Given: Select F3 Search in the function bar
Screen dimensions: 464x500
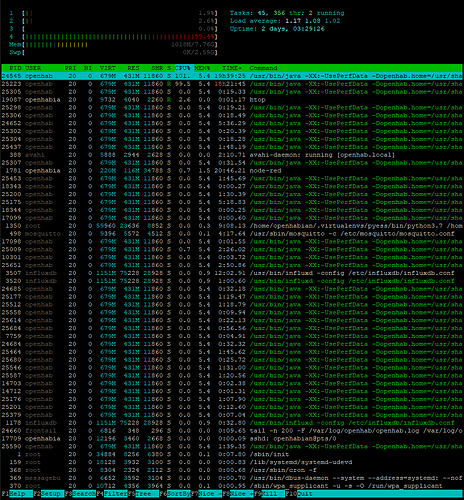Looking at the screenshot, I should (80, 494).
